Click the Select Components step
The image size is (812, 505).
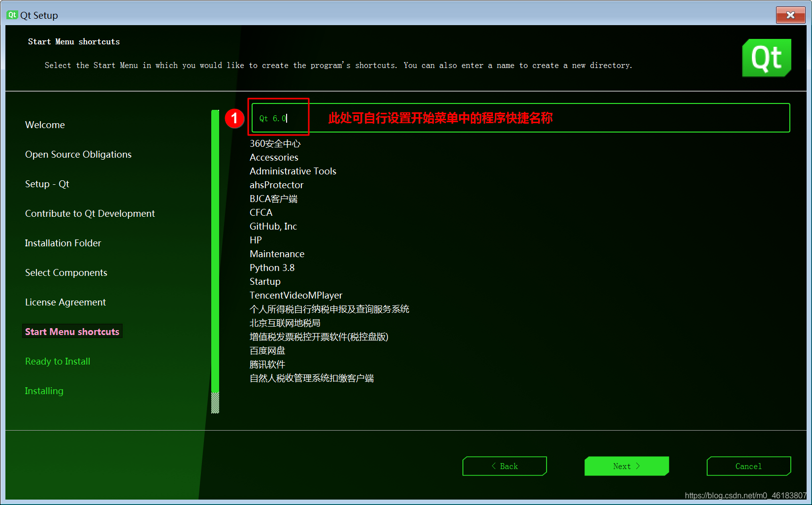click(66, 272)
